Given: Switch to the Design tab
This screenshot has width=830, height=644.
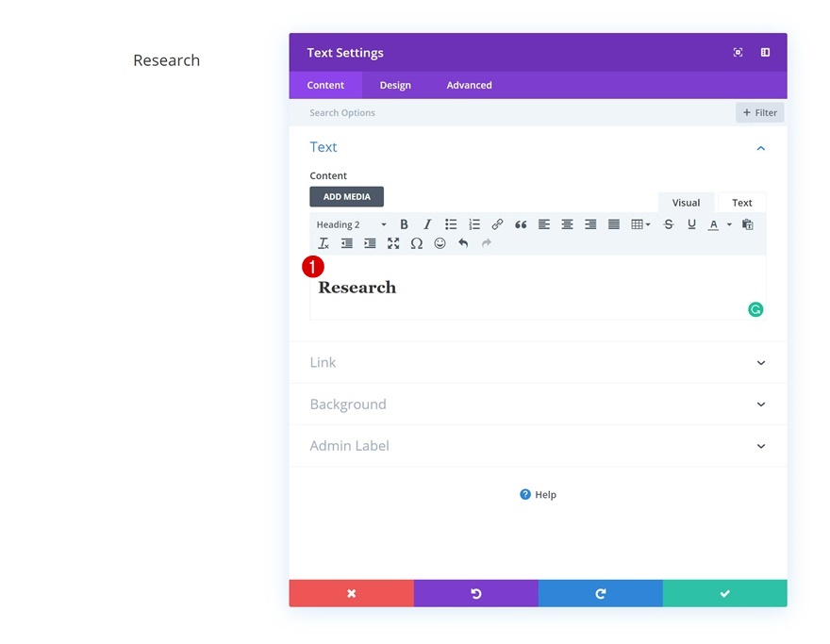Looking at the screenshot, I should click(x=395, y=85).
